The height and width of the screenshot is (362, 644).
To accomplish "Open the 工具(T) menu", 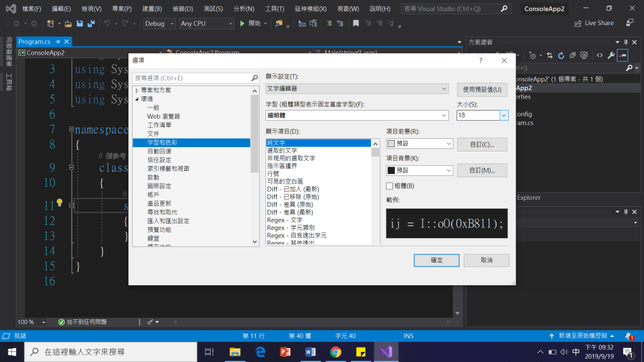I will pyautogui.click(x=274, y=9).
